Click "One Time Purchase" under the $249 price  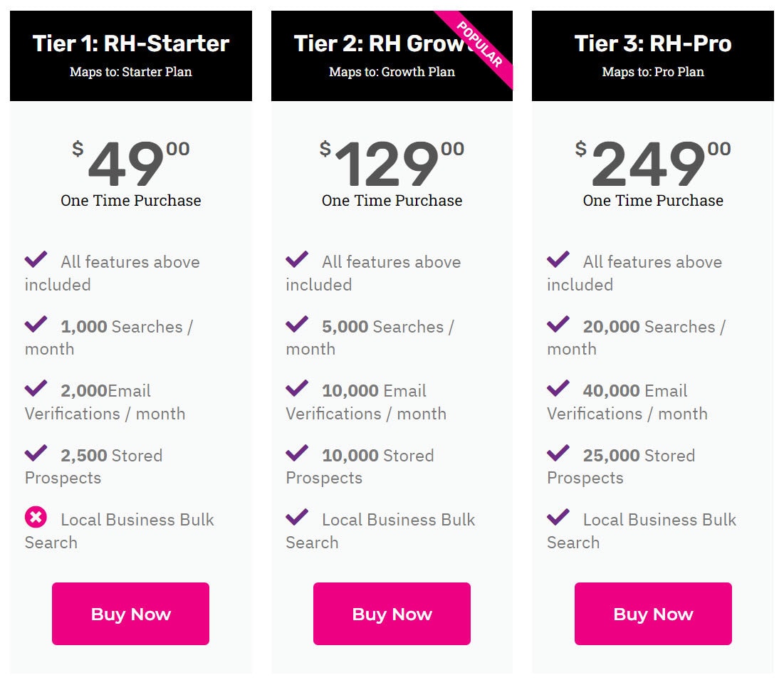pyautogui.click(x=652, y=201)
